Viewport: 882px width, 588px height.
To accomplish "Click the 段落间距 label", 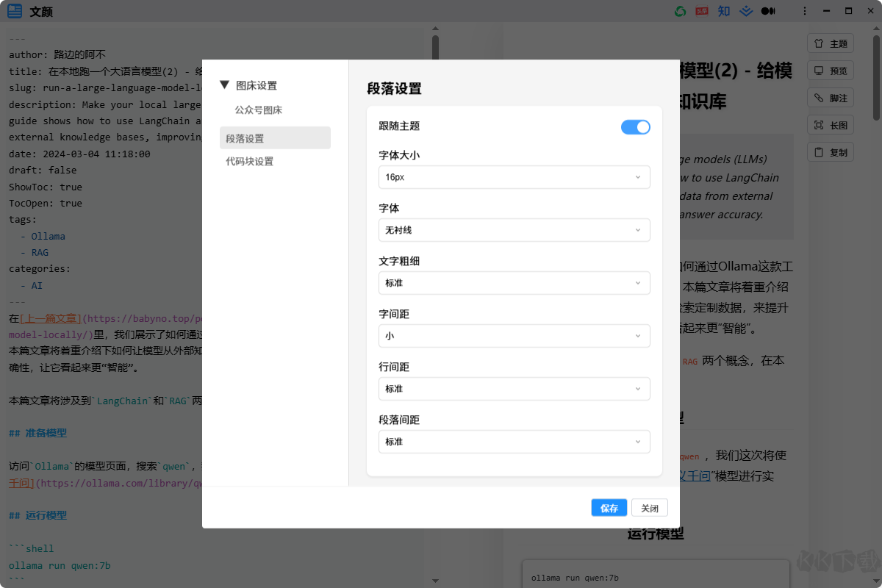I will click(399, 420).
